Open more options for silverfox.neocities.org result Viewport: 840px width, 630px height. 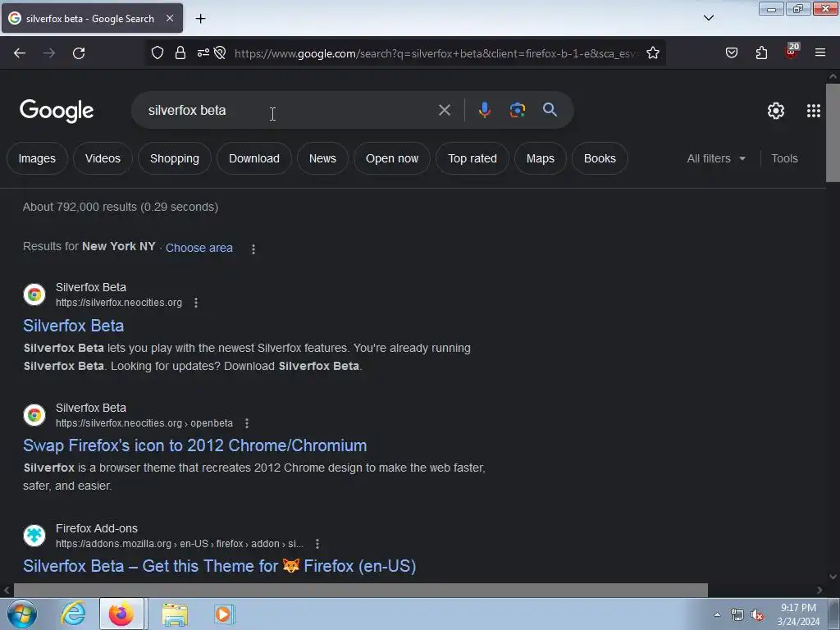coord(196,303)
